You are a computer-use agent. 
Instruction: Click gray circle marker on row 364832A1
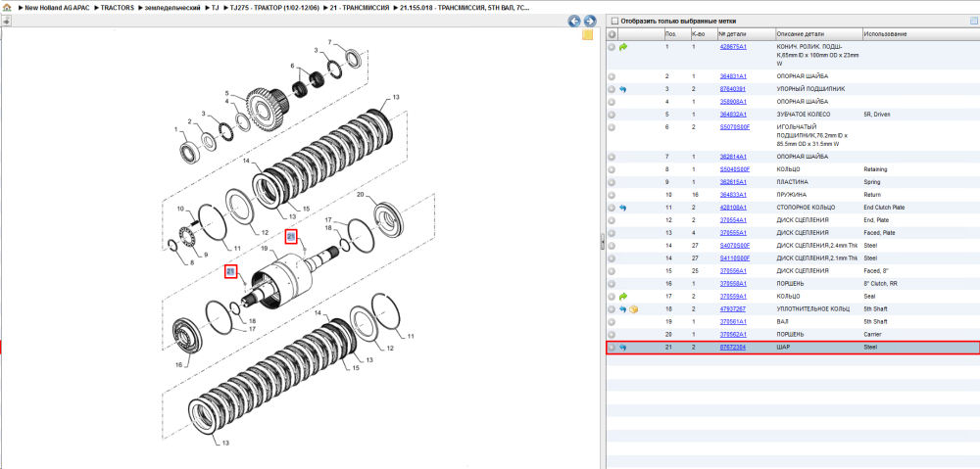(x=612, y=115)
